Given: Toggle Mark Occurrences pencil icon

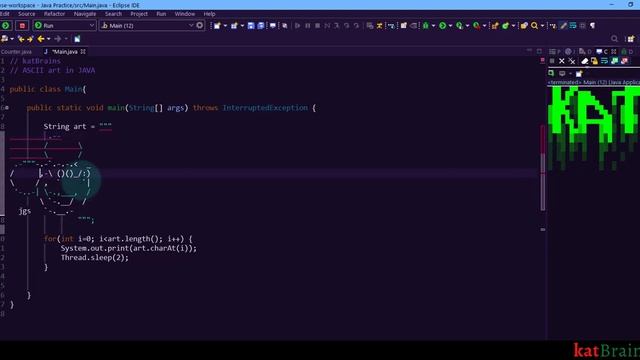Looking at the screenshot, I should click(x=563, y=26).
